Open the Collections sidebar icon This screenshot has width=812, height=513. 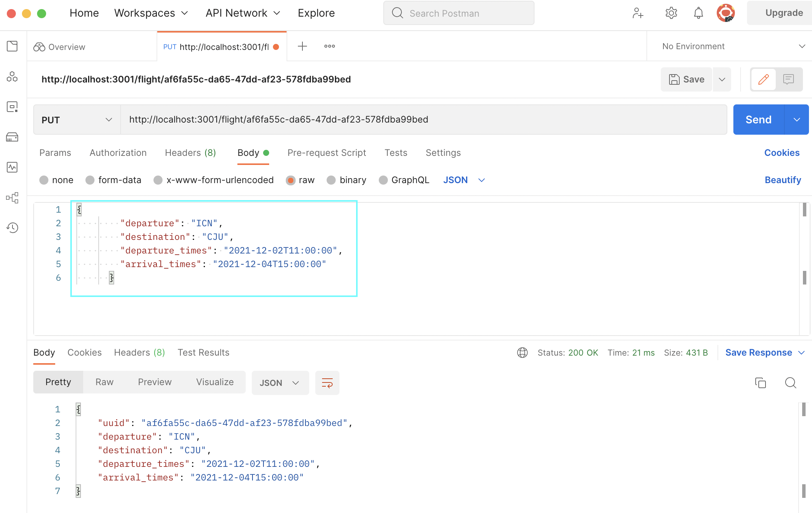[12, 46]
